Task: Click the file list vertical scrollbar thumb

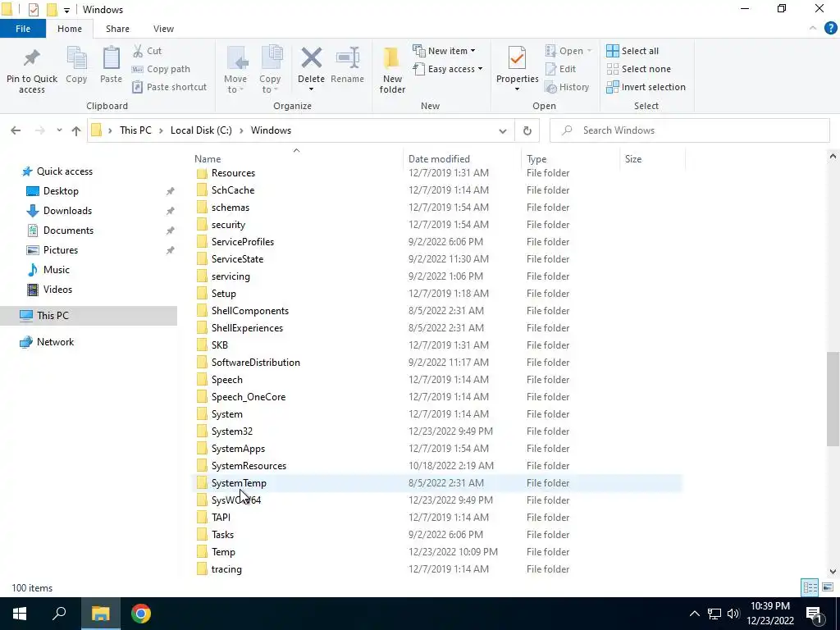Action: (x=833, y=399)
